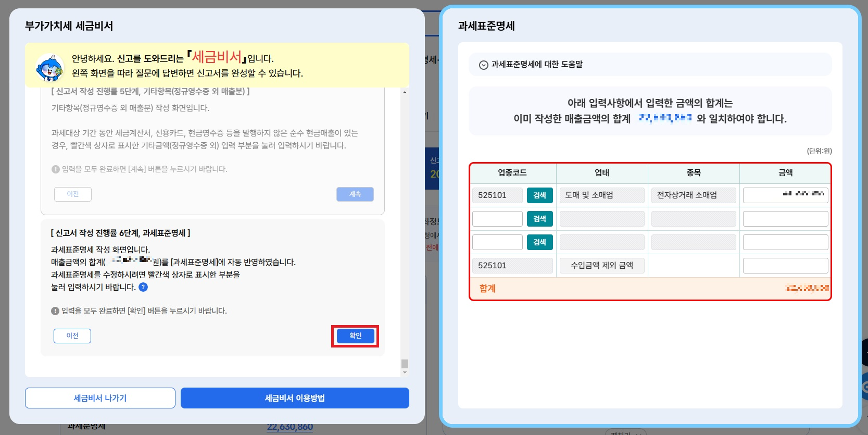This screenshot has width=868, height=435.
Task: Click the blue question mark help icon
Action: coord(143,287)
